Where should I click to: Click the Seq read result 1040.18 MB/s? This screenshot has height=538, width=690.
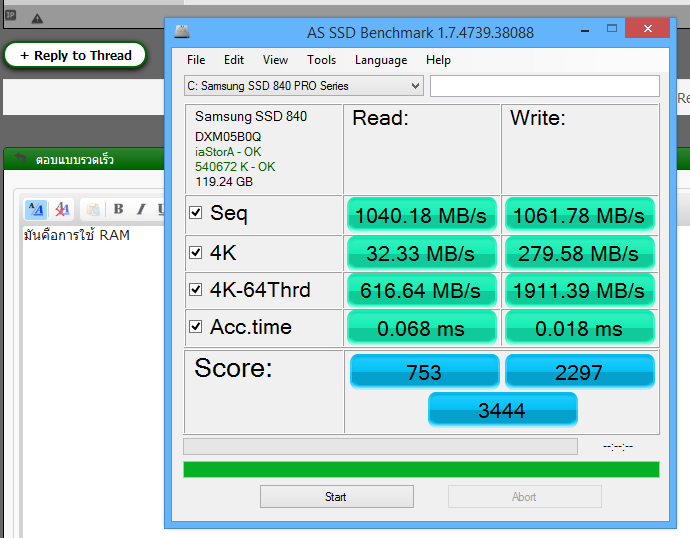click(422, 215)
